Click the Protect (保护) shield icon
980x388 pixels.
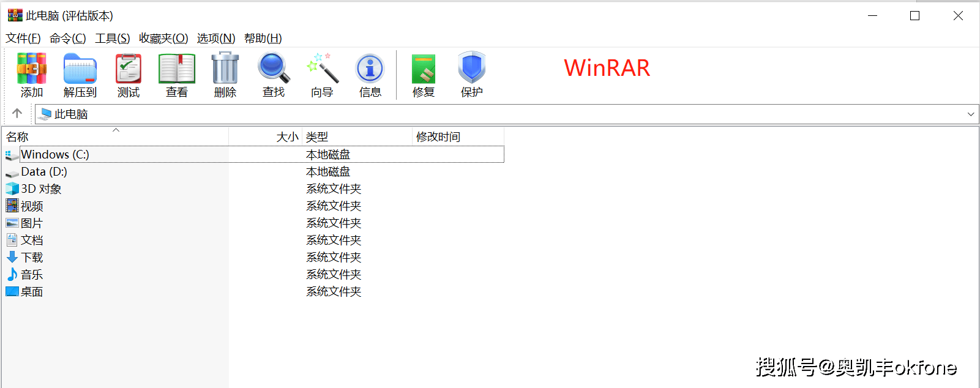point(472,67)
